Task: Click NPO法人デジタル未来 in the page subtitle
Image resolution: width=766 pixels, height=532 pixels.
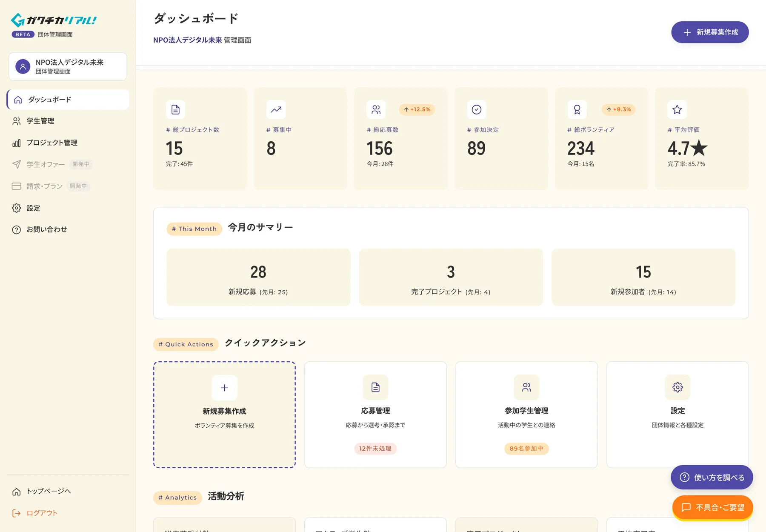Action: pyautogui.click(x=188, y=40)
